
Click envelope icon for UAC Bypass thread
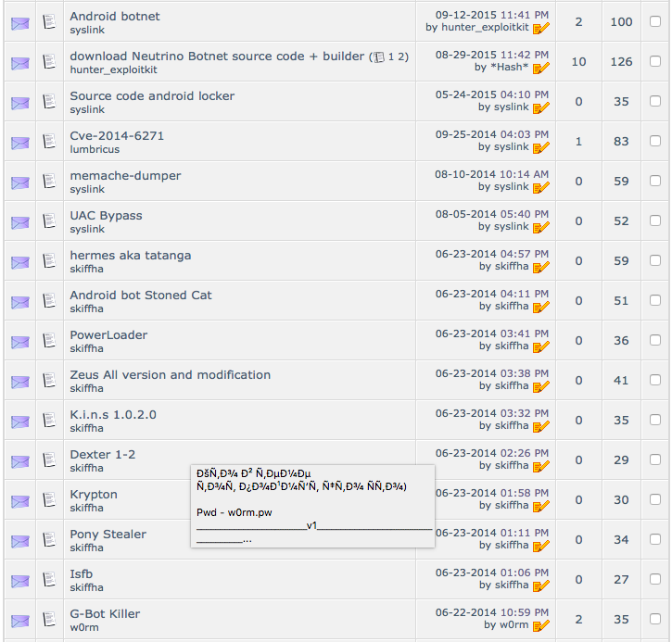click(20, 222)
